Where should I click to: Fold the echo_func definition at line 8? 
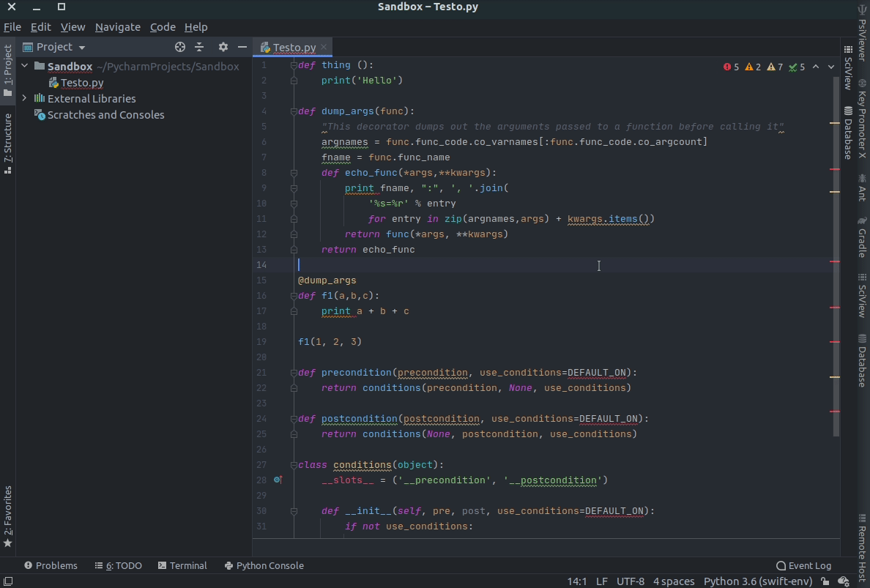point(294,173)
